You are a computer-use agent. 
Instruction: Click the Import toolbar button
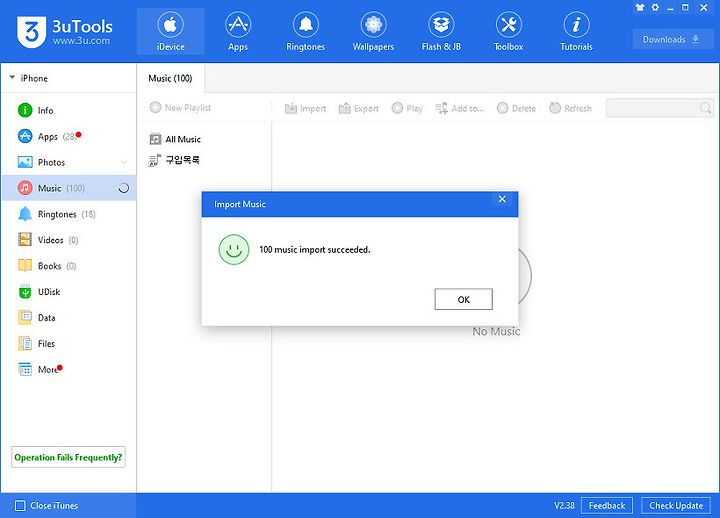pos(305,108)
